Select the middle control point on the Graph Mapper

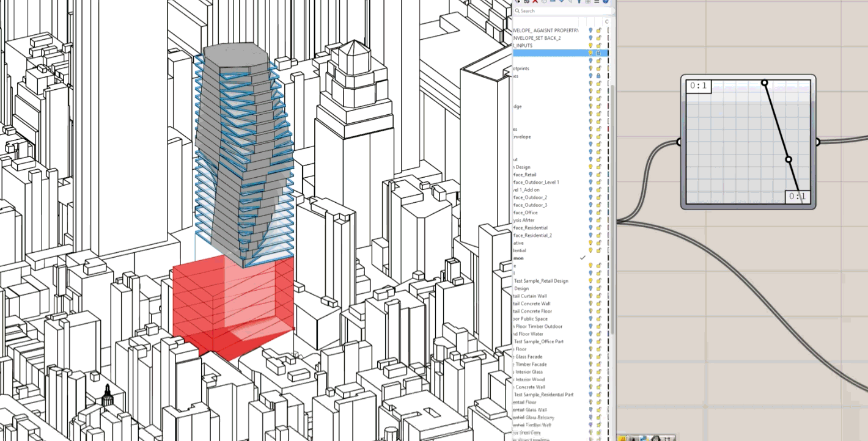click(789, 159)
